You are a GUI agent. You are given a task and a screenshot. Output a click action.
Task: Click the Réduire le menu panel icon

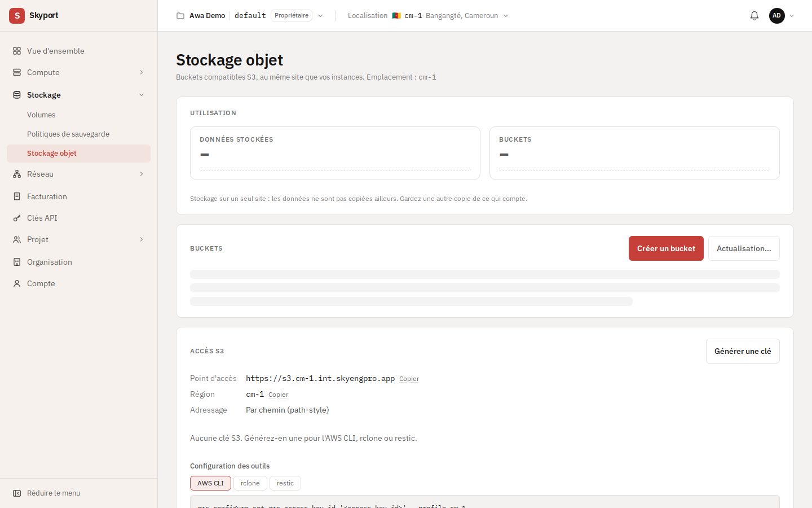click(17, 493)
